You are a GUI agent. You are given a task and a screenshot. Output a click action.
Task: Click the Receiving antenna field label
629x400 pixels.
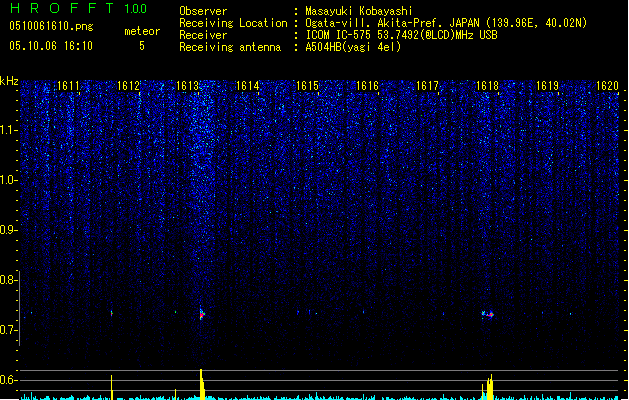[230, 47]
